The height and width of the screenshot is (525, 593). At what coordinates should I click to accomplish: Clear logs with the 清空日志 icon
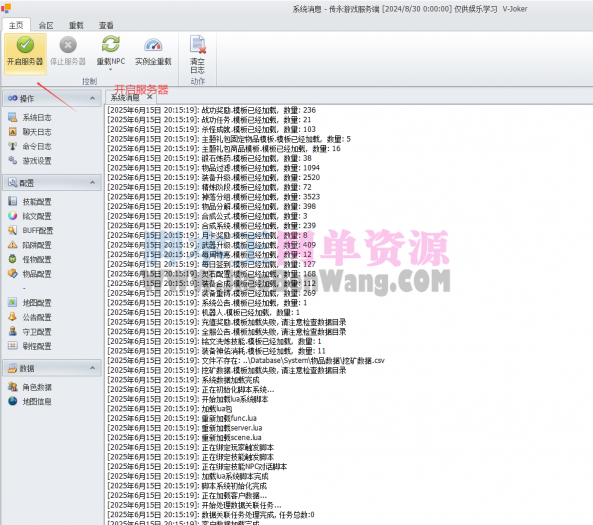point(198,44)
